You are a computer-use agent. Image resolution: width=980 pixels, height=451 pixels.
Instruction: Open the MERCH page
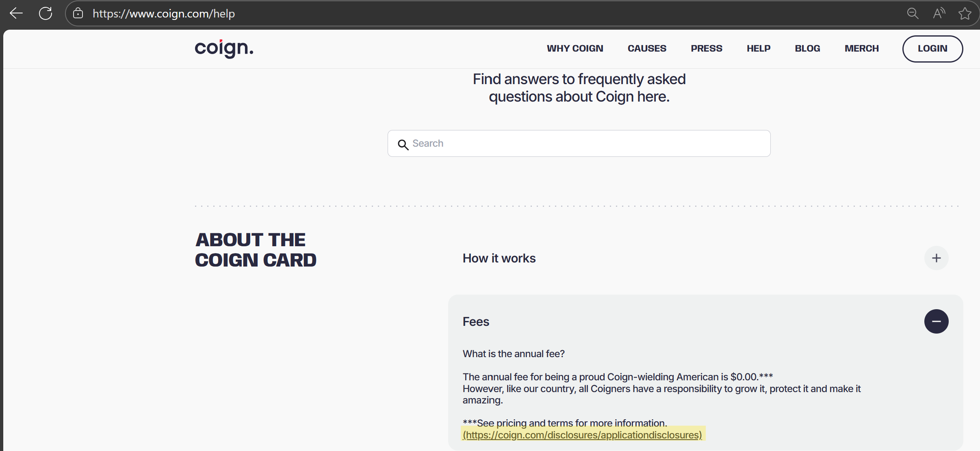tap(862, 48)
